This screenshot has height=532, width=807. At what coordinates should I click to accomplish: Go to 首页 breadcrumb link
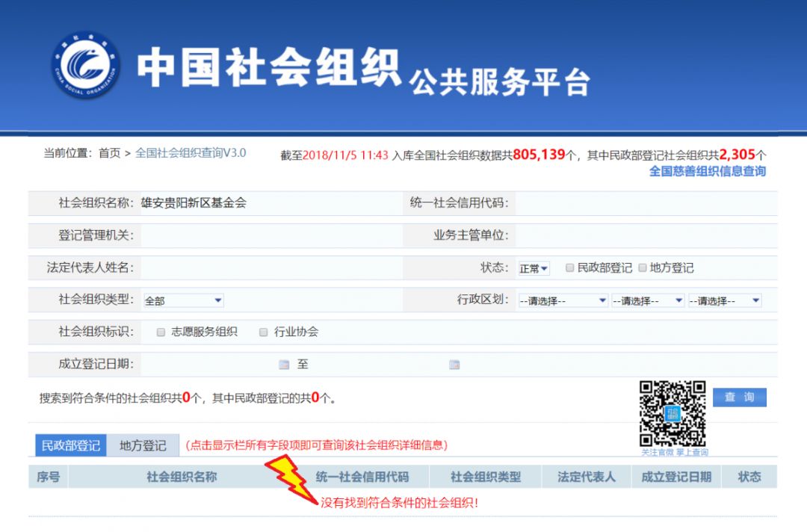[x=109, y=153]
